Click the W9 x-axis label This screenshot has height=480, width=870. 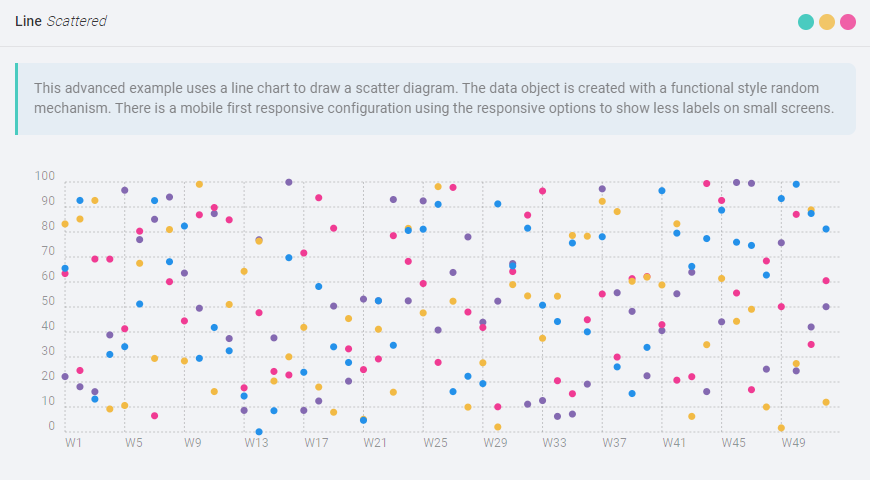(x=194, y=442)
